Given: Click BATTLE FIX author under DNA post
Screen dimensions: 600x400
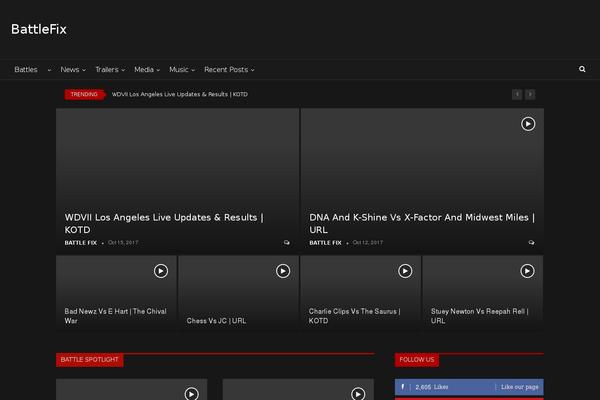Looking at the screenshot, I should tap(325, 243).
